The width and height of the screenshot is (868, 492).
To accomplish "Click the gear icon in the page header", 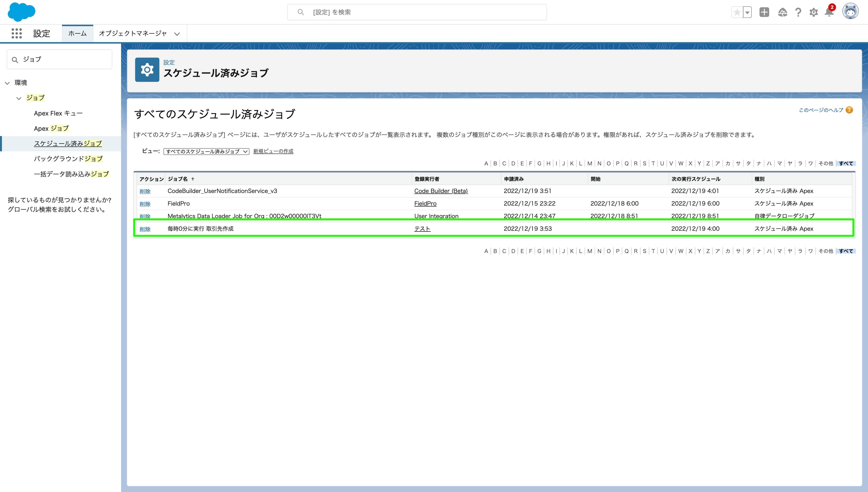I will click(x=147, y=70).
